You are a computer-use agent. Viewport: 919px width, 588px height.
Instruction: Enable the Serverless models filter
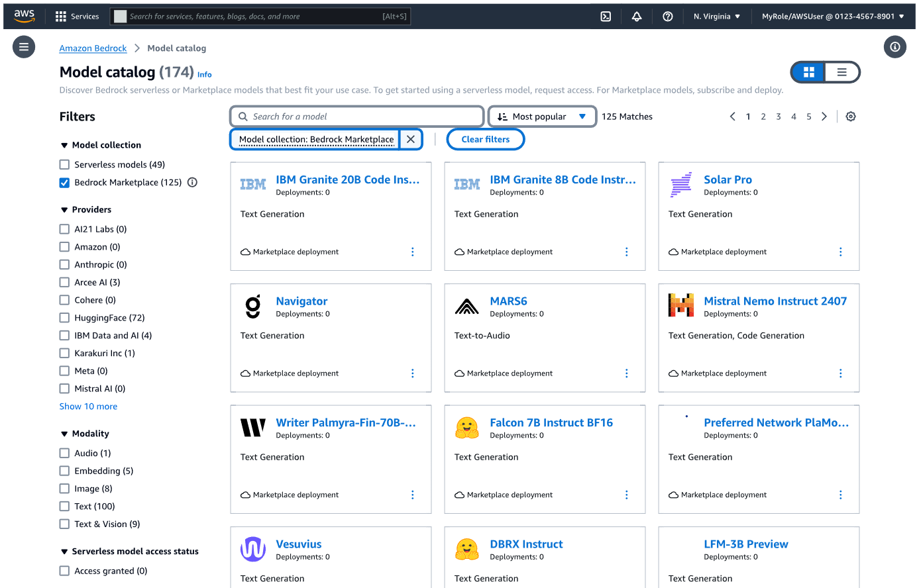click(x=64, y=164)
